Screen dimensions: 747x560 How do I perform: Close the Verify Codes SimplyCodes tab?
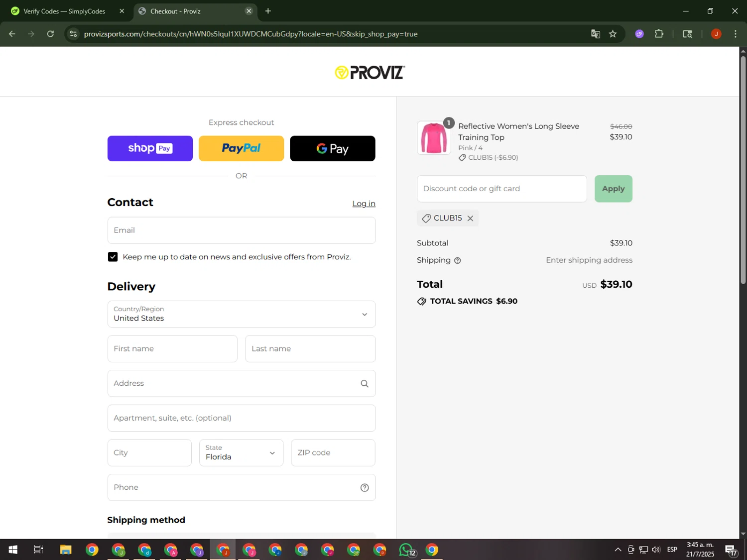122,11
